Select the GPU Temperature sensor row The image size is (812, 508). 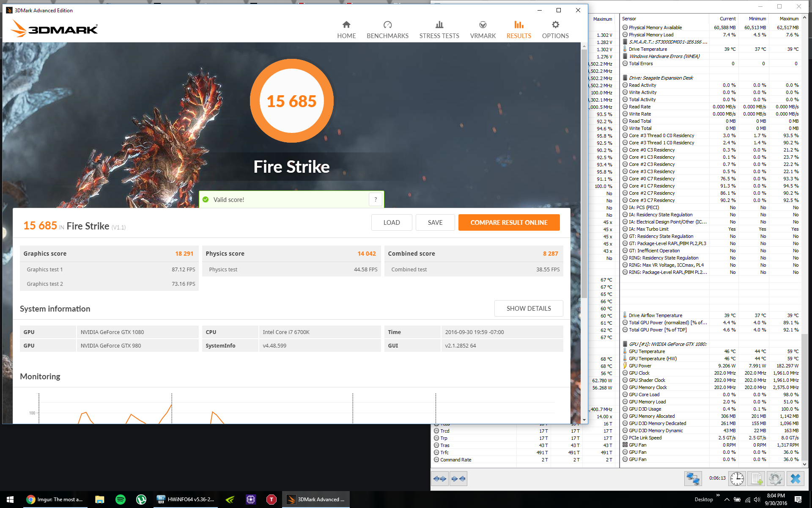[711, 351]
